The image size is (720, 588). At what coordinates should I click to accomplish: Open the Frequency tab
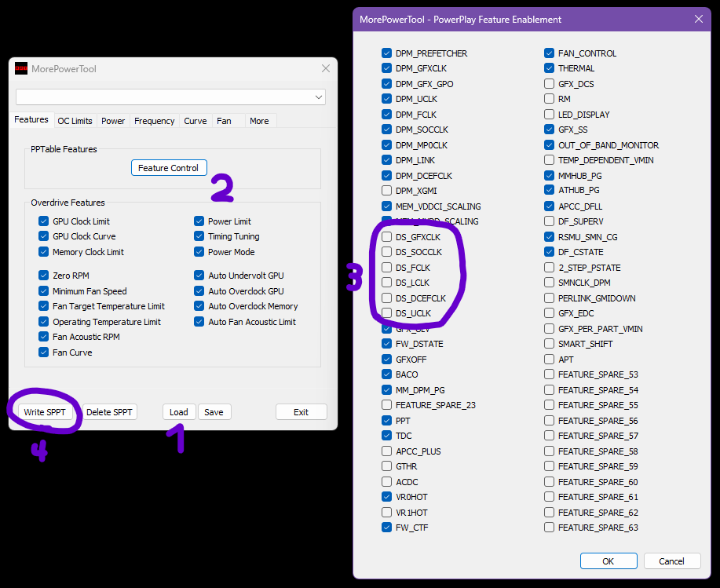pyautogui.click(x=154, y=120)
